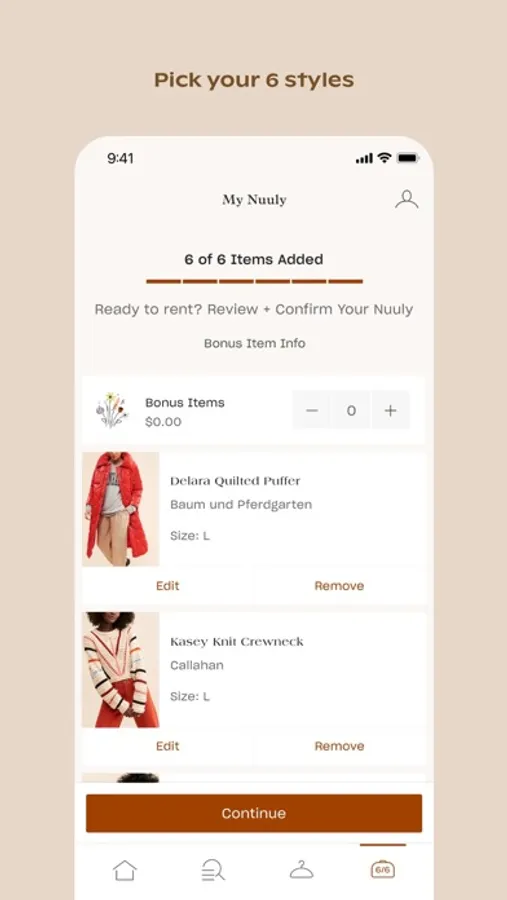Open the hanger closet tab
Viewport: 507px width, 900px height.
[x=301, y=870]
